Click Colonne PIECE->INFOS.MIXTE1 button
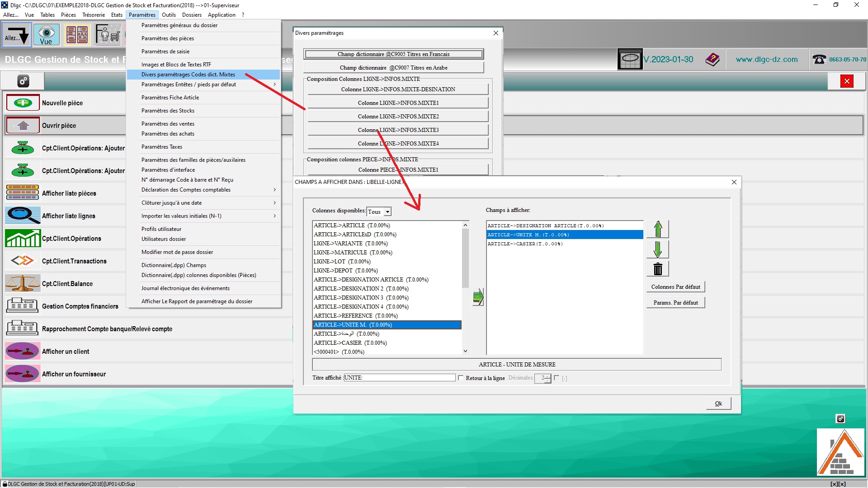 point(398,170)
